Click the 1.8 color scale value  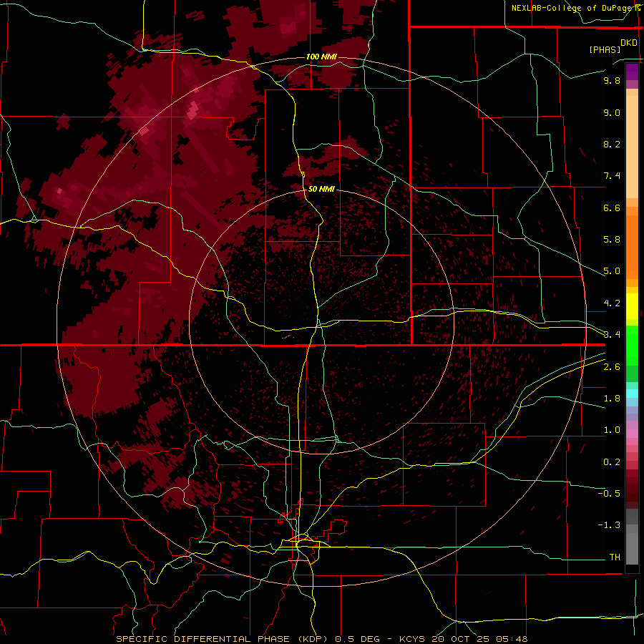click(612, 399)
